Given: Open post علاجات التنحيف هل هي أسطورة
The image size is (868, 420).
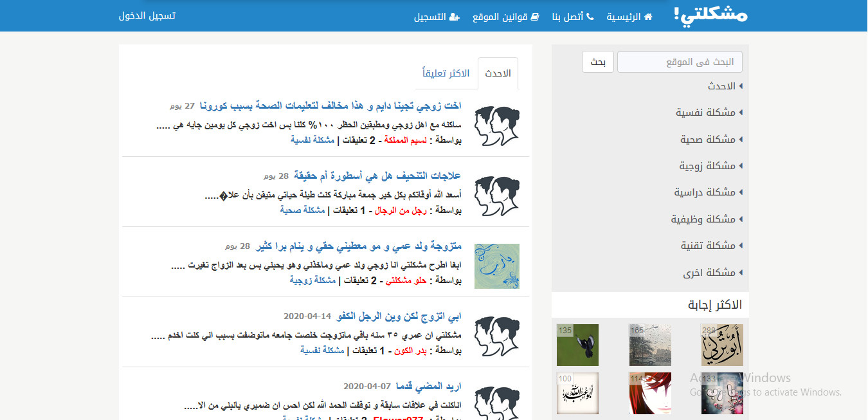Looking at the screenshot, I should (378, 176).
